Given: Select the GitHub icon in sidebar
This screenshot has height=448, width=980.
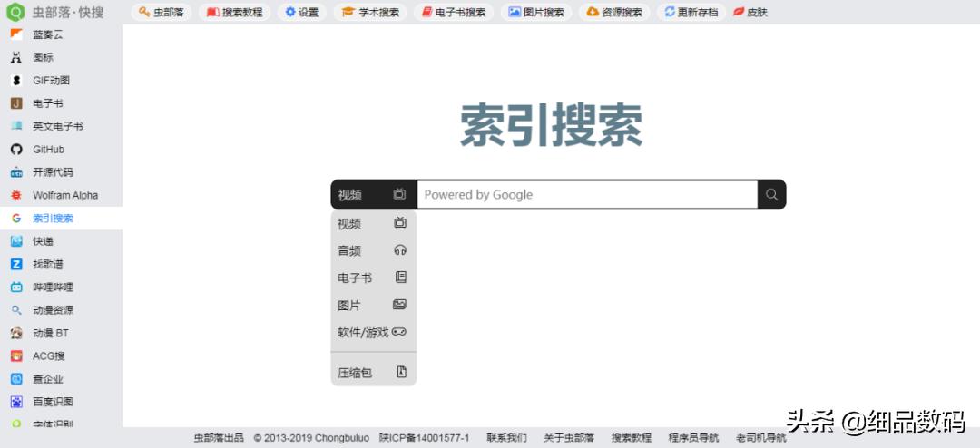Looking at the screenshot, I should coord(17,150).
